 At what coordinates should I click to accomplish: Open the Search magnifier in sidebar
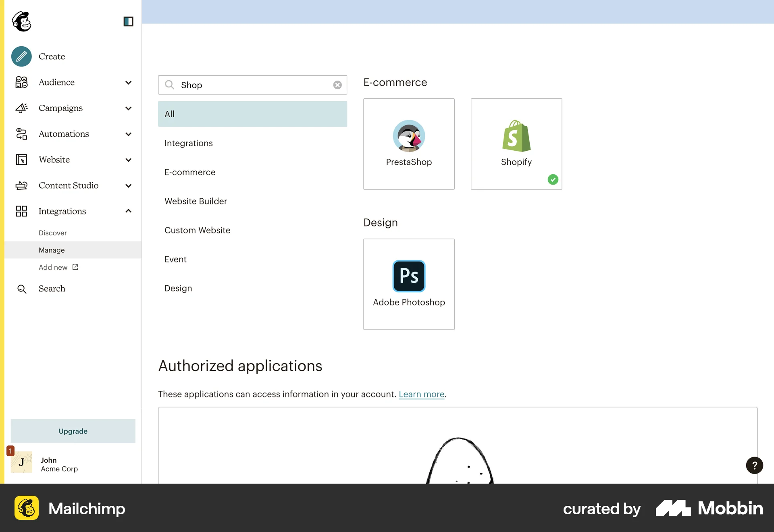tap(21, 289)
